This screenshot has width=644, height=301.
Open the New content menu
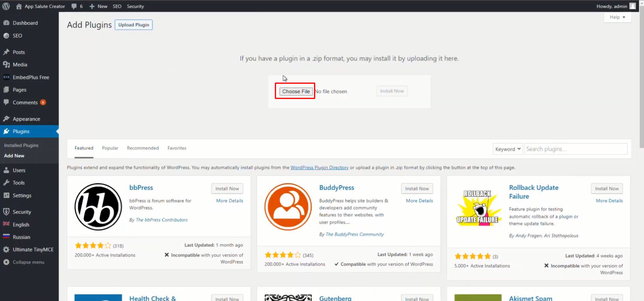[98, 6]
